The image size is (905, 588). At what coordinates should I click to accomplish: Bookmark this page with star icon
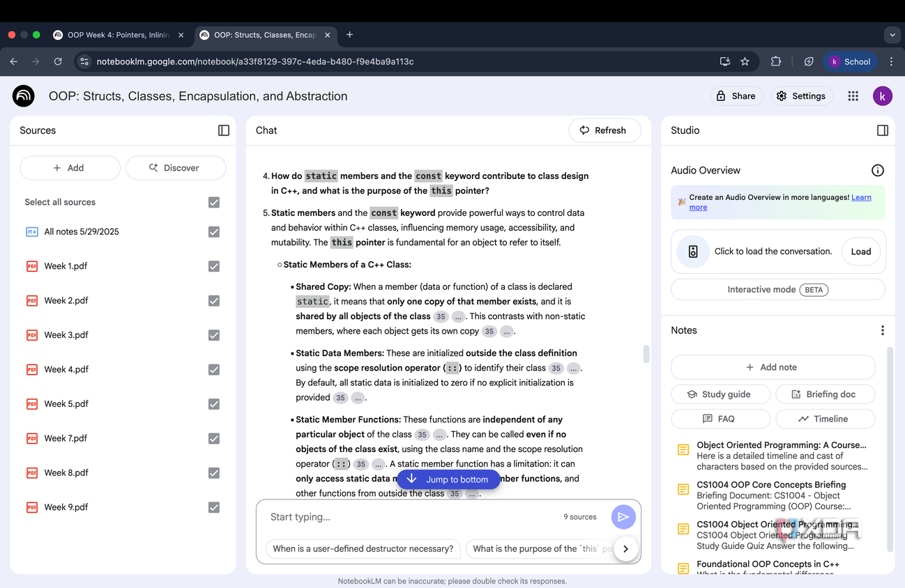pyautogui.click(x=745, y=61)
